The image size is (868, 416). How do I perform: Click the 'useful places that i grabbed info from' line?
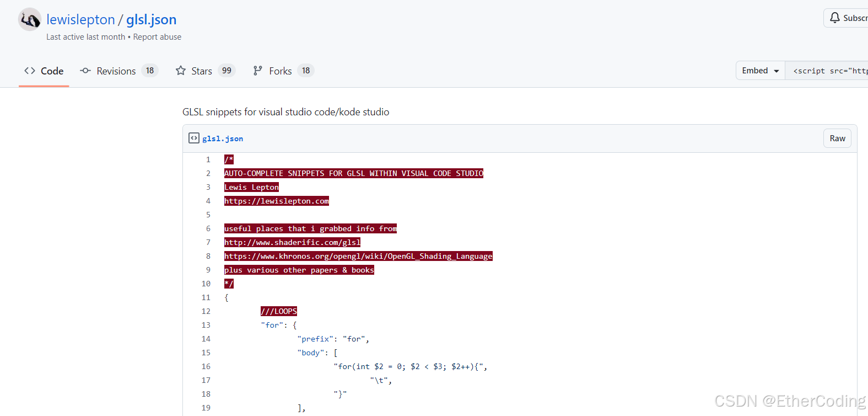tap(310, 228)
